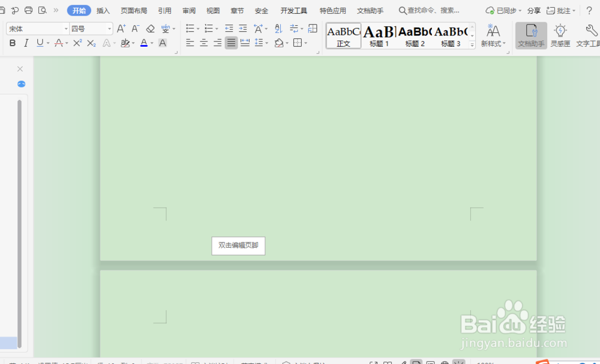This screenshot has height=364, width=600.
Task: Expand the quick access toolbar chevron
Action: coord(56,10)
